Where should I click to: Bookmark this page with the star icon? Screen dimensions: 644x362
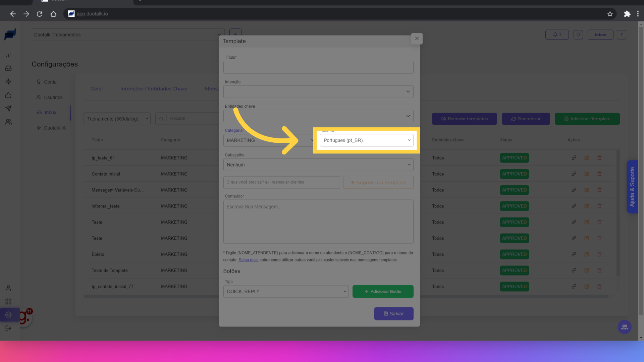click(610, 14)
